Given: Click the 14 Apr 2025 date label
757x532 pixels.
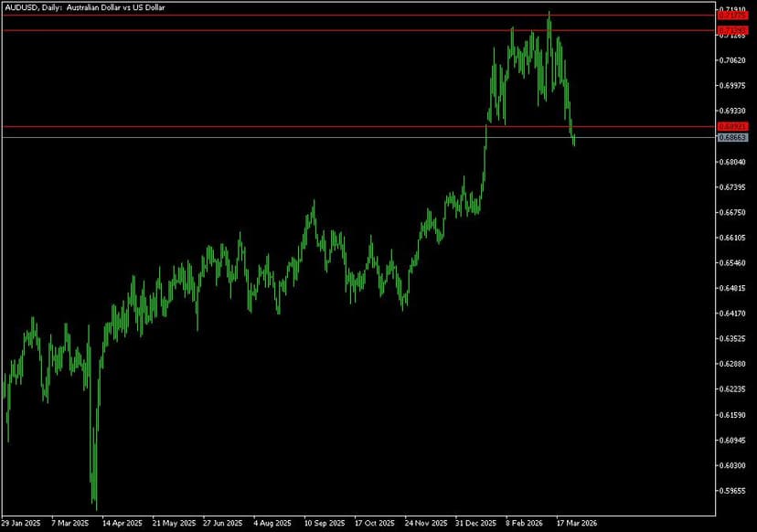Looking at the screenshot, I should 123,524.
